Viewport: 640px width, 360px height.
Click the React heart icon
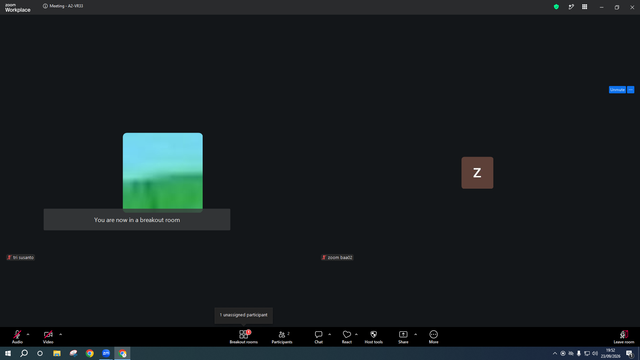coord(347,337)
